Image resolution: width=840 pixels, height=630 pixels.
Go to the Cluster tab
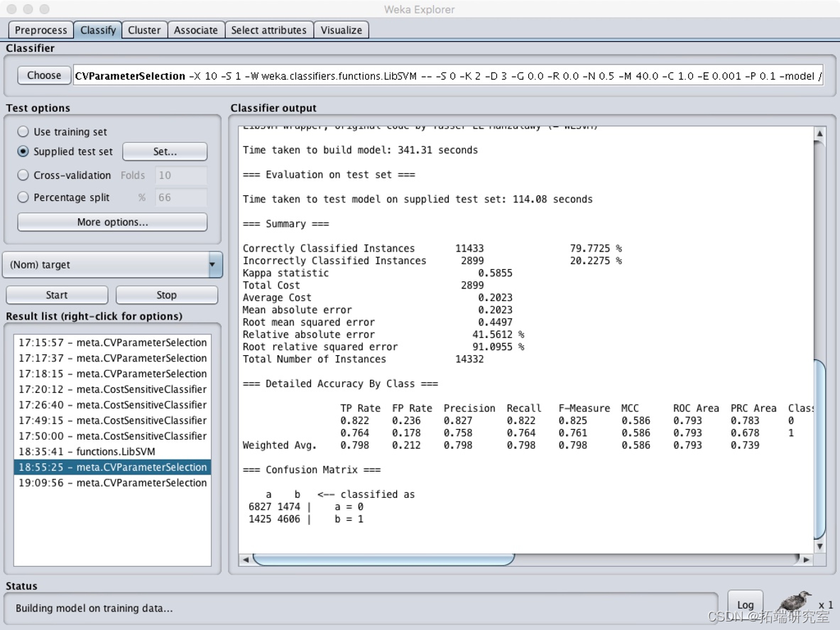144,30
